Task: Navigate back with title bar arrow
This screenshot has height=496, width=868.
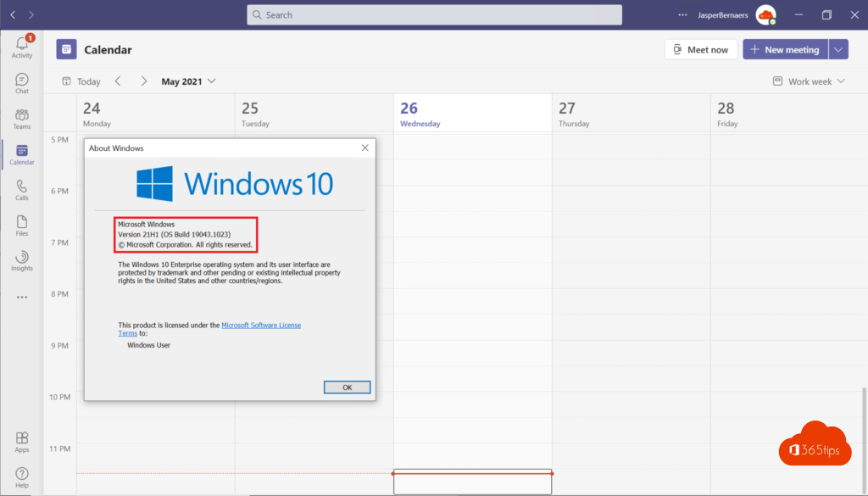Action: (x=13, y=15)
